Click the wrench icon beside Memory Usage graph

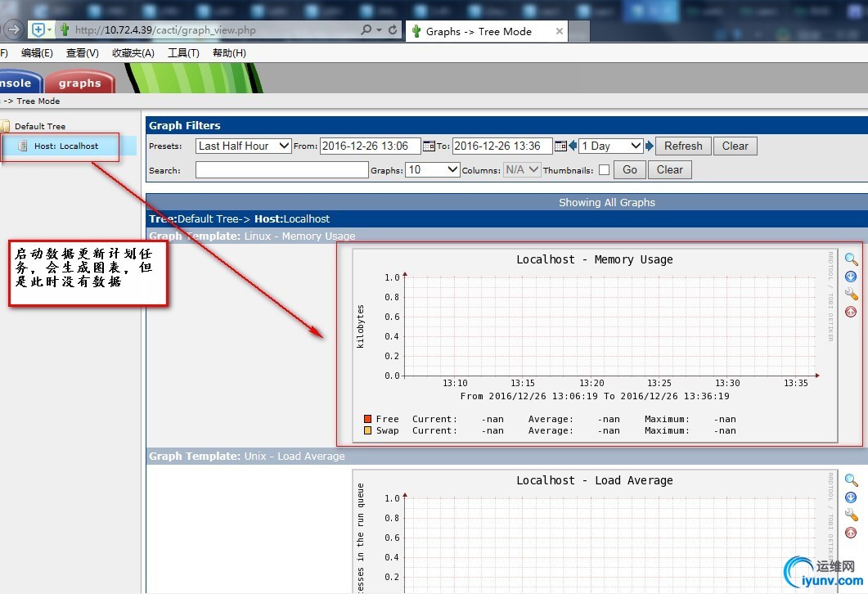point(851,294)
